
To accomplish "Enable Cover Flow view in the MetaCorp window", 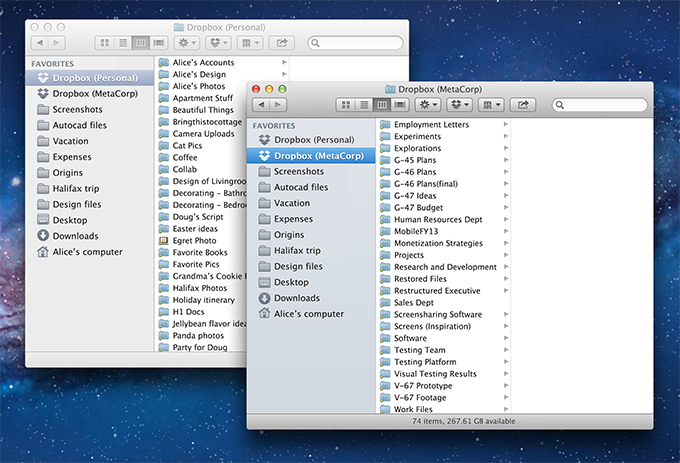I will tap(400, 105).
